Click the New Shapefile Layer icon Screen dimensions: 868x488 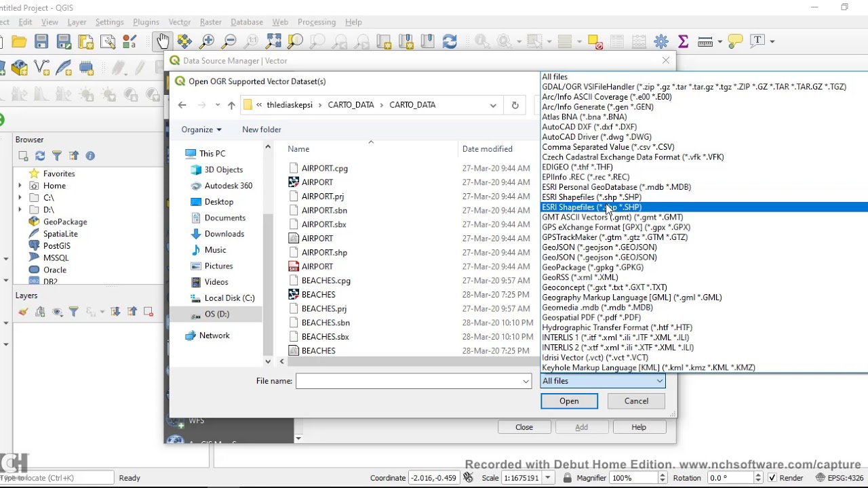(41, 68)
